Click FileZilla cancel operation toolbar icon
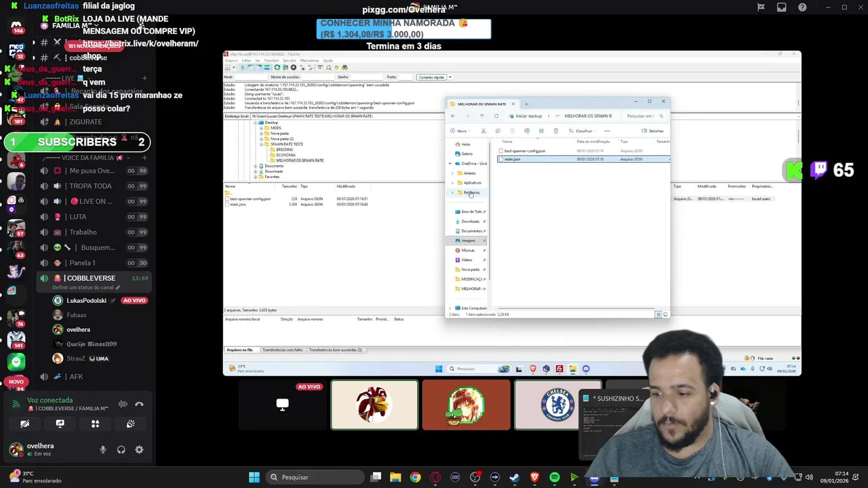This screenshot has height=488, width=868. pyautogui.click(x=293, y=68)
